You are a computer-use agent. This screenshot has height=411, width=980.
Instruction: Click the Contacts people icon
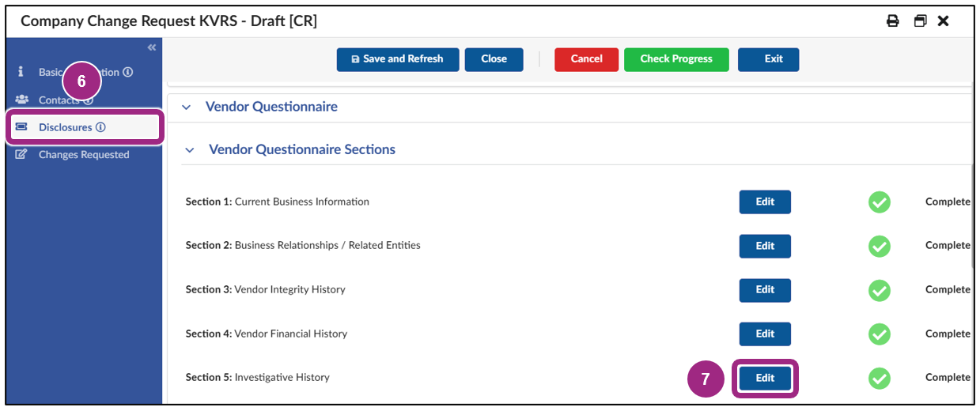tap(22, 100)
